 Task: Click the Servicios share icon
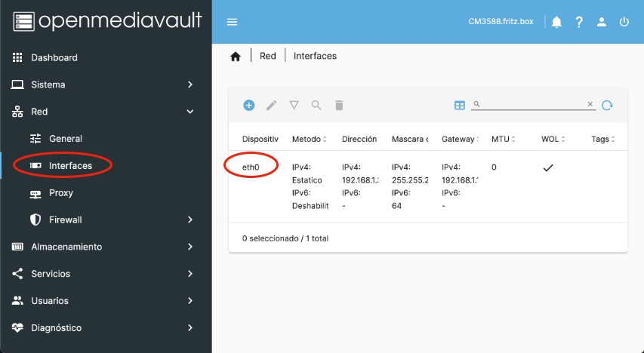point(17,274)
